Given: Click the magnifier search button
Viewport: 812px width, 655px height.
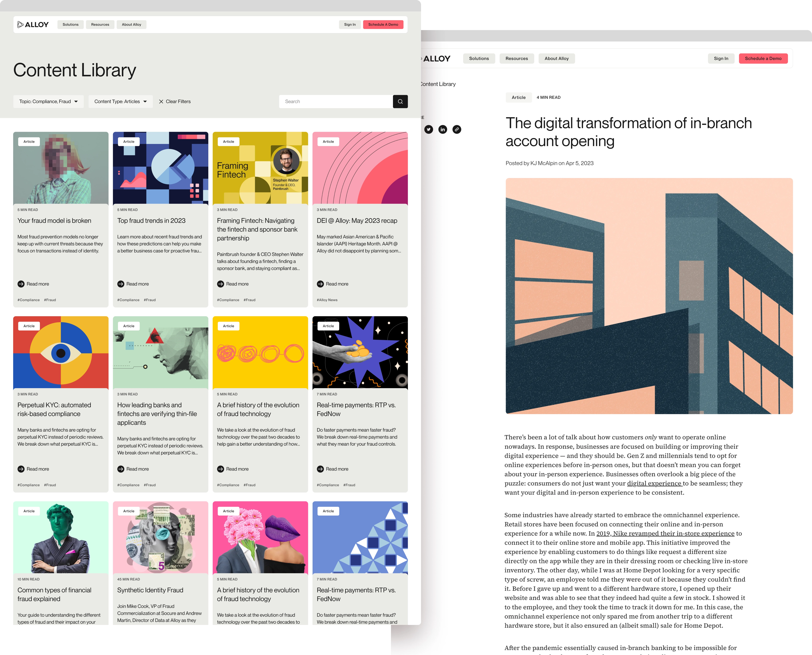Looking at the screenshot, I should pyautogui.click(x=400, y=101).
